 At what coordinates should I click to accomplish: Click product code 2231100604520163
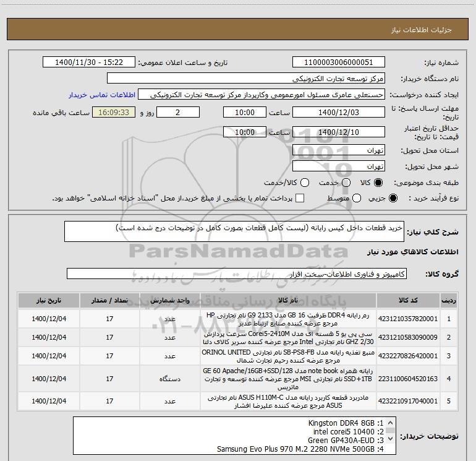tap(408, 379)
